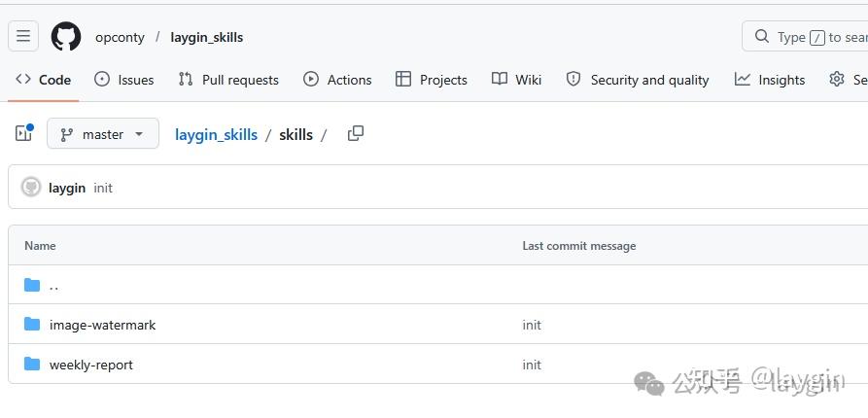Click the weekly-report folder icon
The width and height of the screenshot is (868, 418).
[32, 364]
